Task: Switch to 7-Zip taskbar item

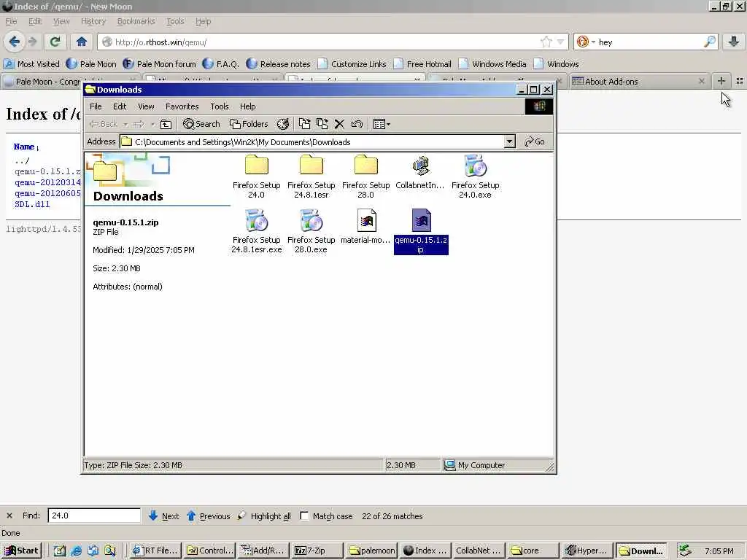Action: [x=316, y=551]
